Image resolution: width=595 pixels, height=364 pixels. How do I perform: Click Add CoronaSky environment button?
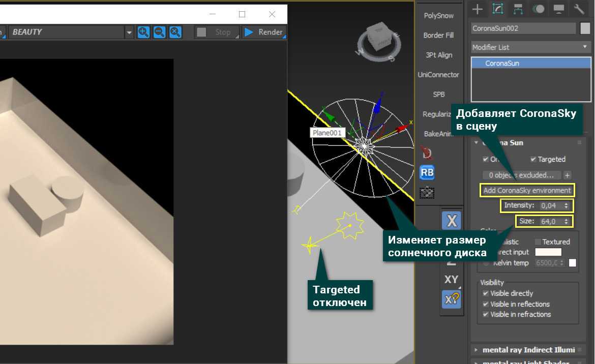coord(527,191)
